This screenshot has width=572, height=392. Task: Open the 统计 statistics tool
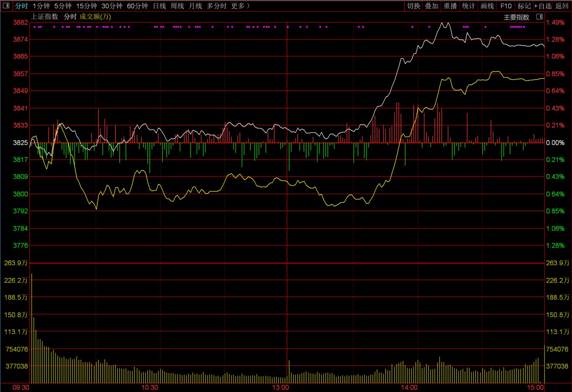pyautogui.click(x=469, y=6)
